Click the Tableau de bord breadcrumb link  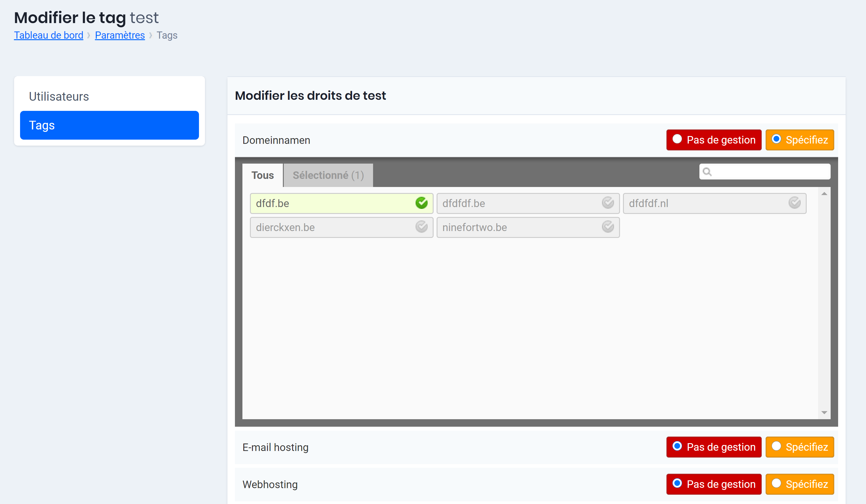(49, 35)
